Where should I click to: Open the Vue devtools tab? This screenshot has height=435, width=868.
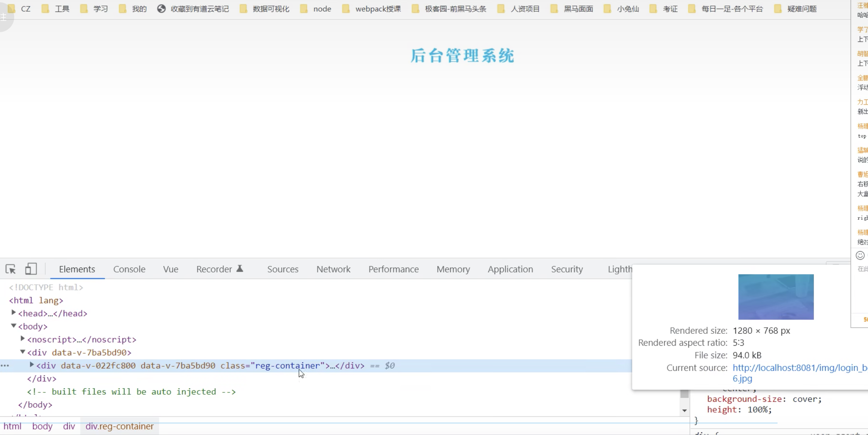point(170,269)
